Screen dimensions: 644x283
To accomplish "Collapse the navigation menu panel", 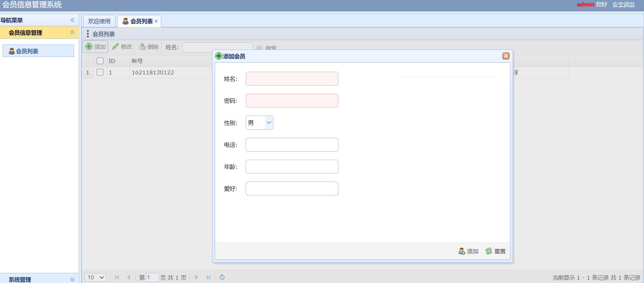I will 72,20.
